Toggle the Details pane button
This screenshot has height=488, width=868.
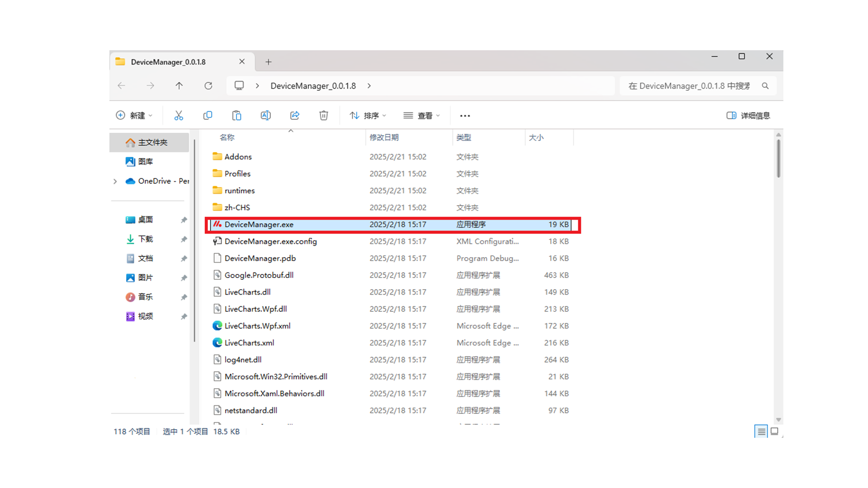748,116
